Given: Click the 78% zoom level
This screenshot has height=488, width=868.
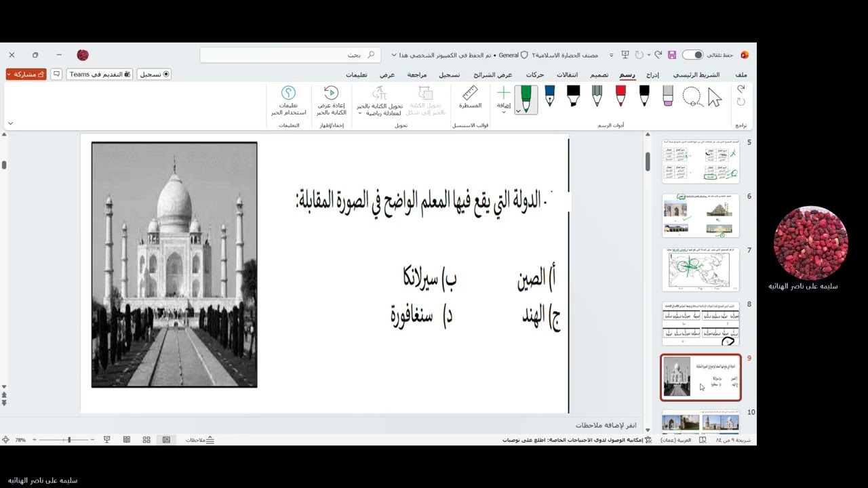Looking at the screenshot, I should pos(20,440).
